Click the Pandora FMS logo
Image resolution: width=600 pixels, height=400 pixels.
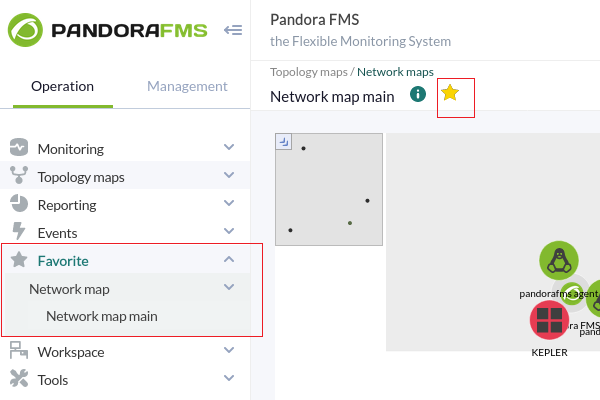(x=108, y=30)
